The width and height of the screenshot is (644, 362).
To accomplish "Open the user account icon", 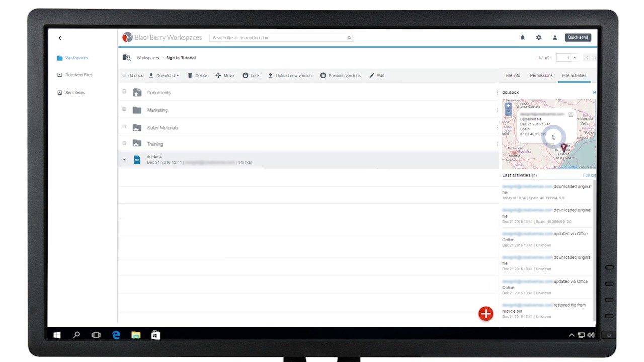I will (x=555, y=38).
